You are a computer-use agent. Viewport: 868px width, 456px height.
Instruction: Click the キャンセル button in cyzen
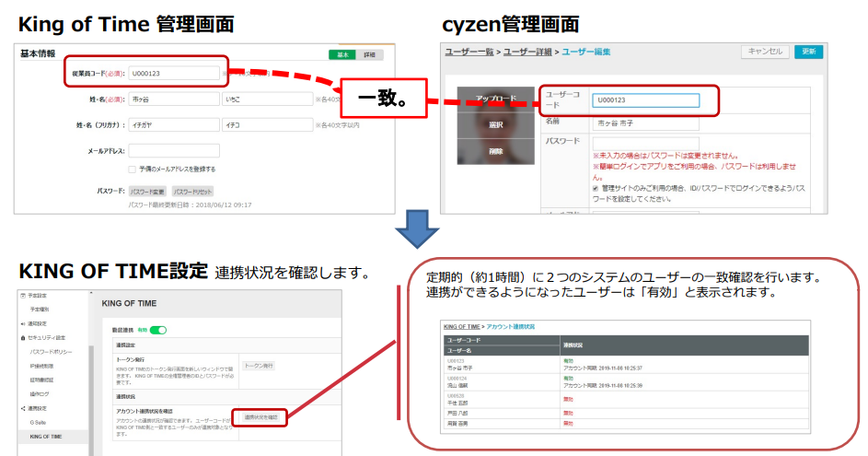point(765,52)
